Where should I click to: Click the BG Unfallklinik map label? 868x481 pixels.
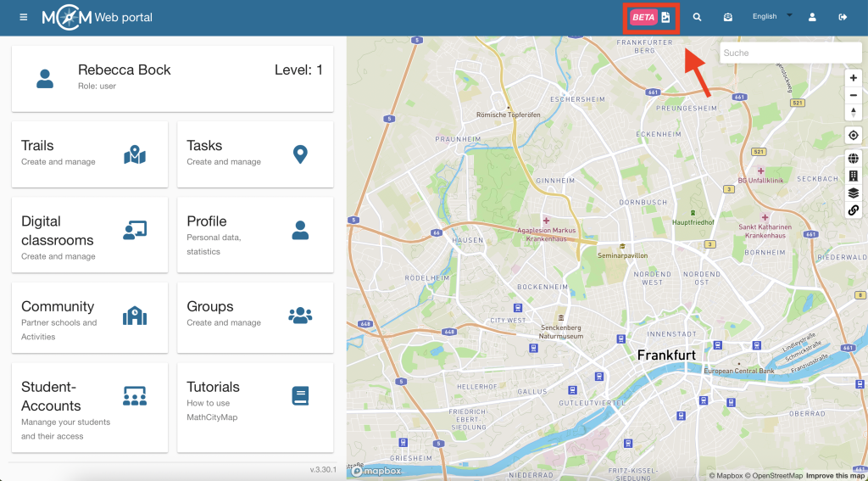pos(760,180)
